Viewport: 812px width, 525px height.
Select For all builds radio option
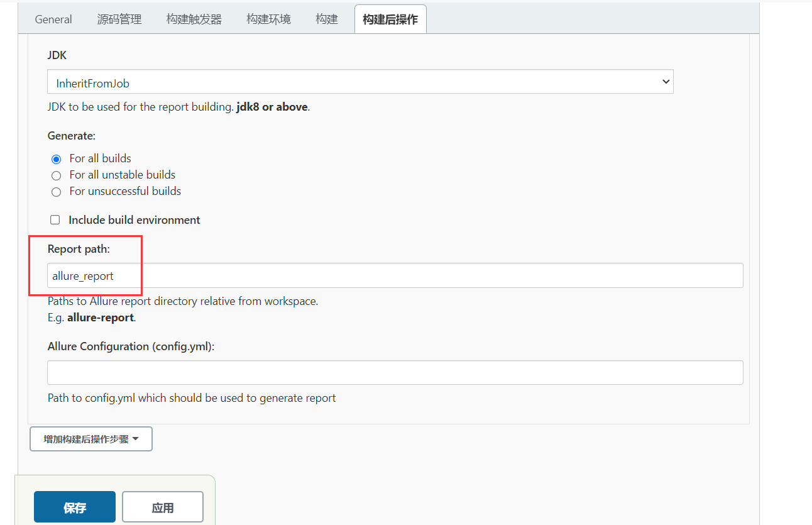point(57,159)
